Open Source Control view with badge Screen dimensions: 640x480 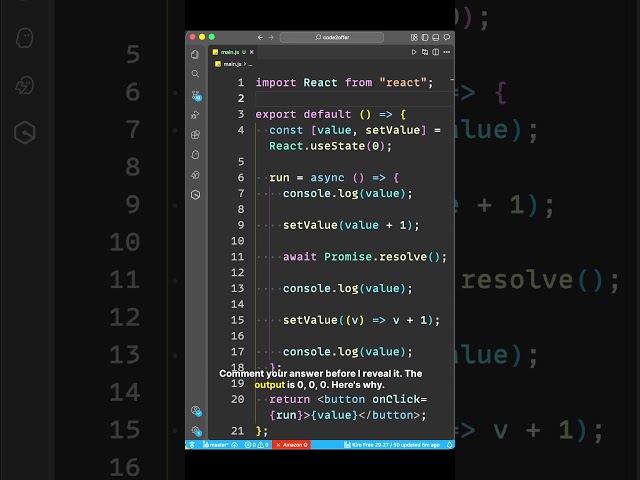pos(196,96)
